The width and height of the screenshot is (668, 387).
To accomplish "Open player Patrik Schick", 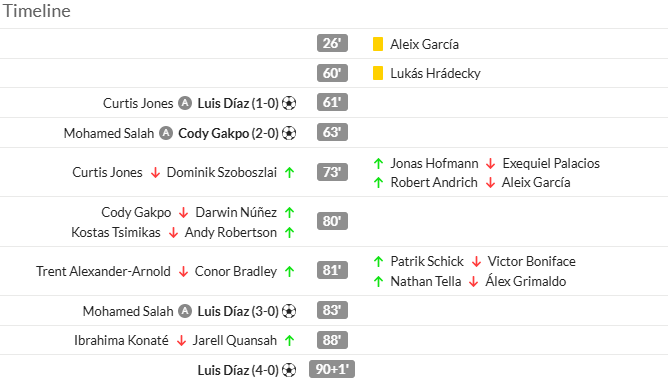I will [x=427, y=261].
